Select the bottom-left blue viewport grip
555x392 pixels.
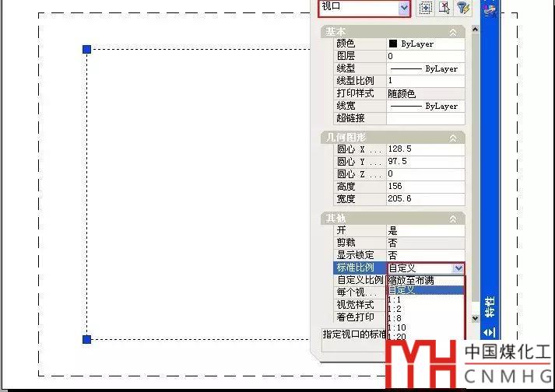point(86,339)
